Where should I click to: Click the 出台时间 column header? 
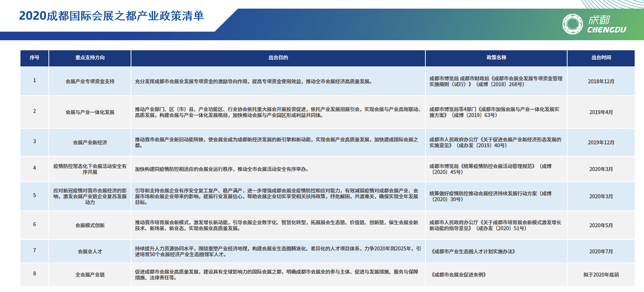click(x=601, y=57)
